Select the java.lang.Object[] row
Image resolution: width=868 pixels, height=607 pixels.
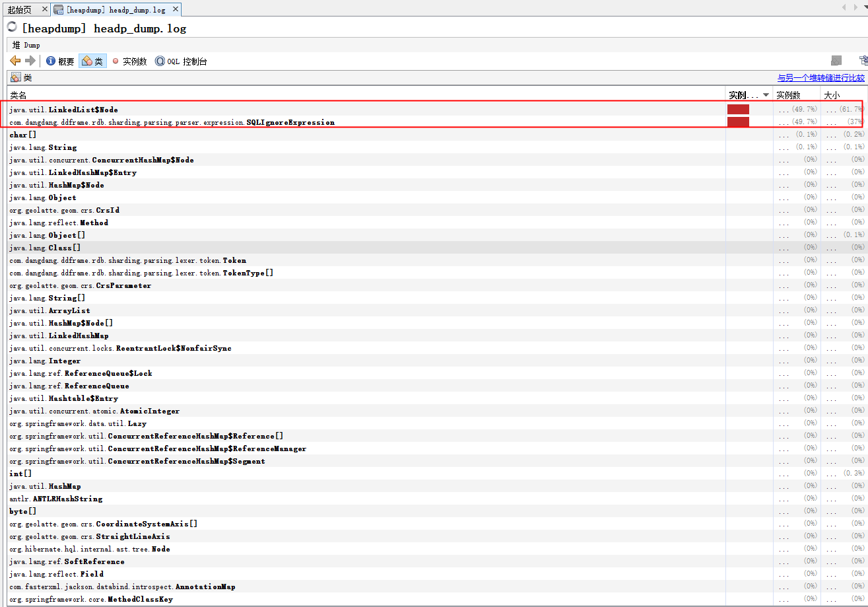point(436,235)
